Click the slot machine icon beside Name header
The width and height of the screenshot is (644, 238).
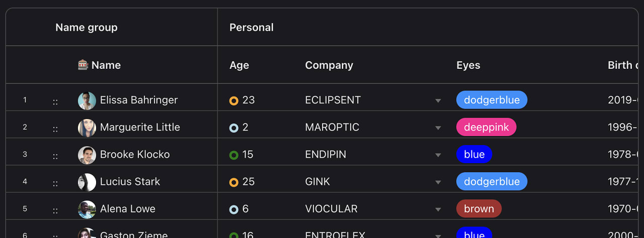83,65
